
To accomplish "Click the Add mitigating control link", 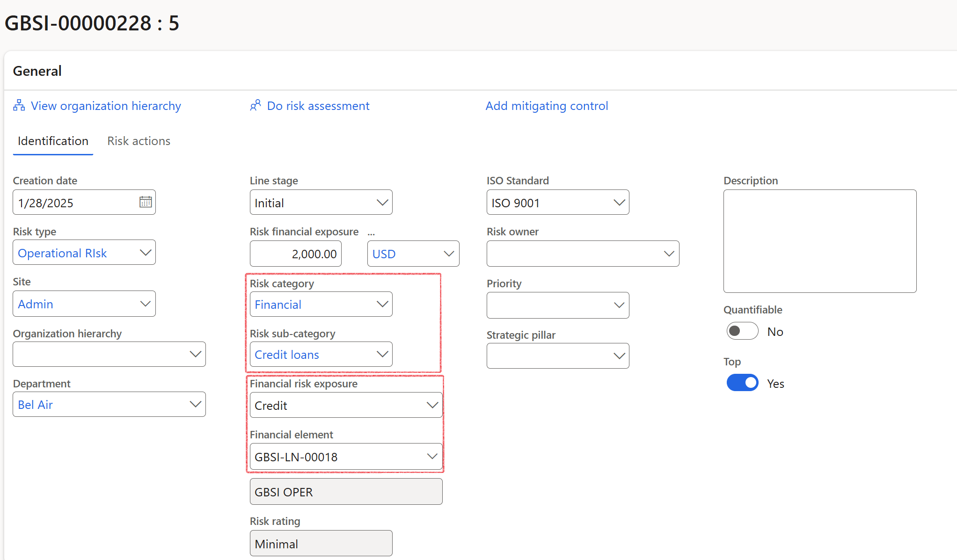I will (547, 106).
